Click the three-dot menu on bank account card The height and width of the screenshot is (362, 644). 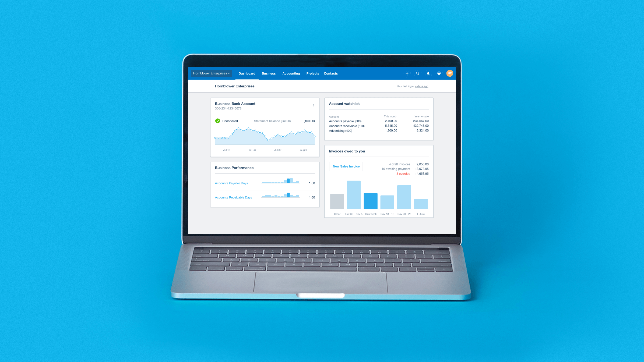click(313, 106)
